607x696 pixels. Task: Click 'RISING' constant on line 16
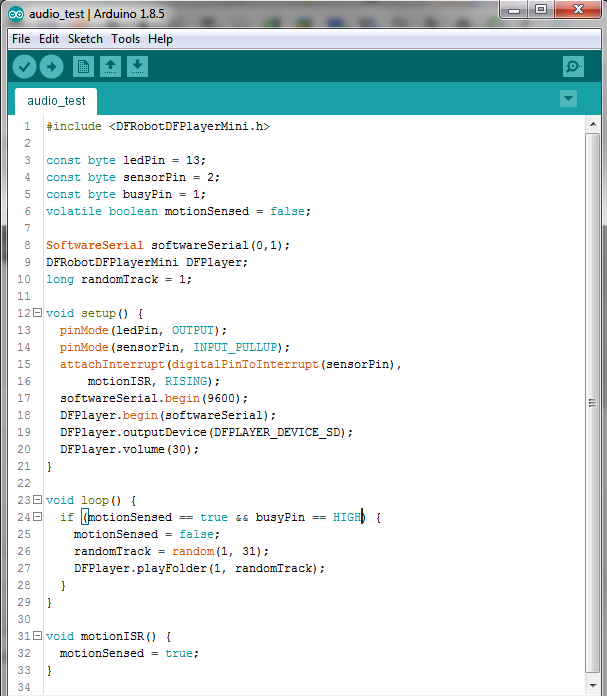click(186, 381)
